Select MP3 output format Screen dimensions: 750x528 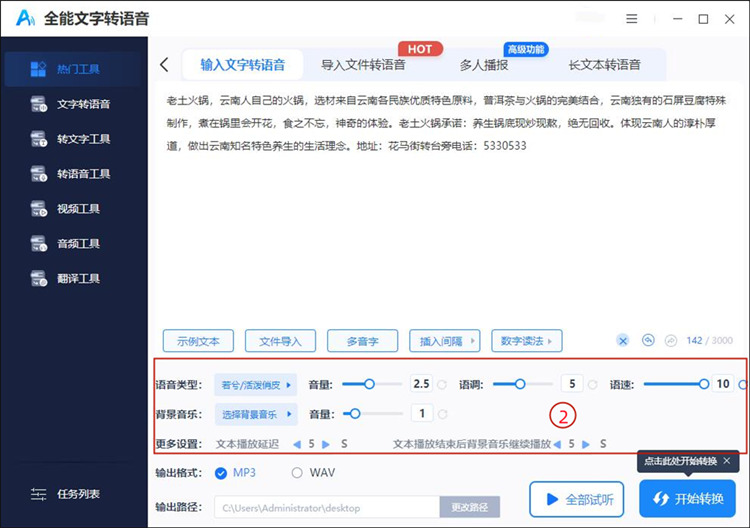point(221,473)
